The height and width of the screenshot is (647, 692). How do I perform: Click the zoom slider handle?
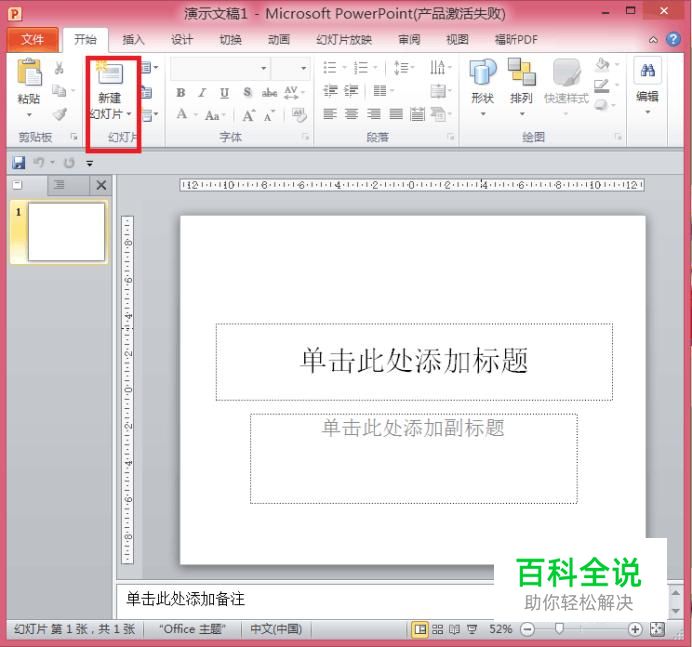[x=559, y=628]
